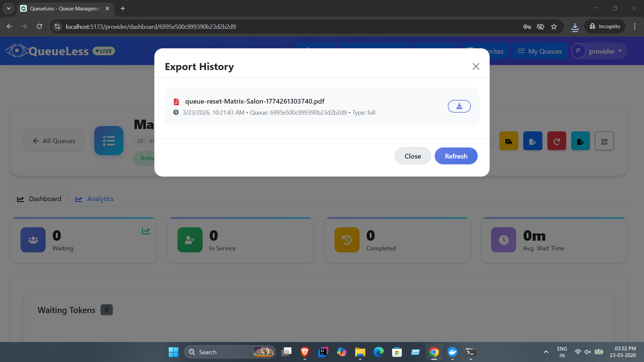The width and height of the screenshot is (644, 362).
Task: Click the blue export file icon
Action: (x=533, y=141)
